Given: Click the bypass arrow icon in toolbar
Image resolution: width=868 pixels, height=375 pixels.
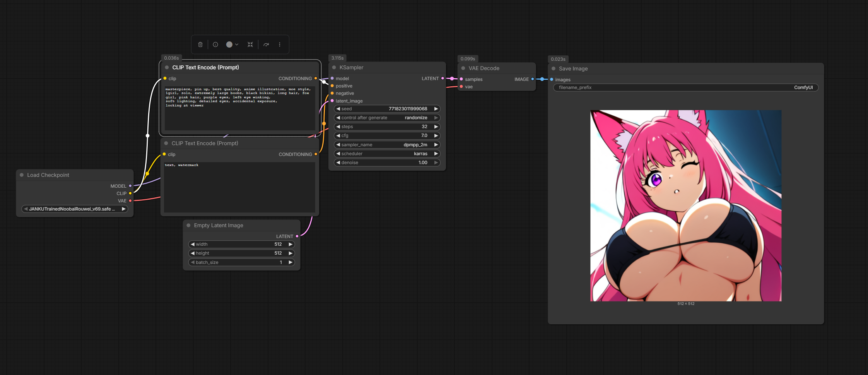Looking at the screenshot, I should coord(266,45).
